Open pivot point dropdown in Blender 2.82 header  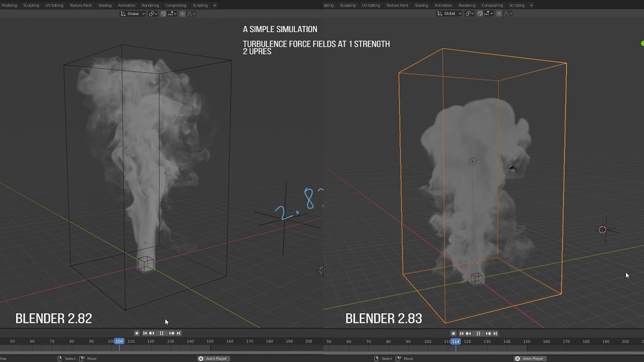click(x=153, y=14)
